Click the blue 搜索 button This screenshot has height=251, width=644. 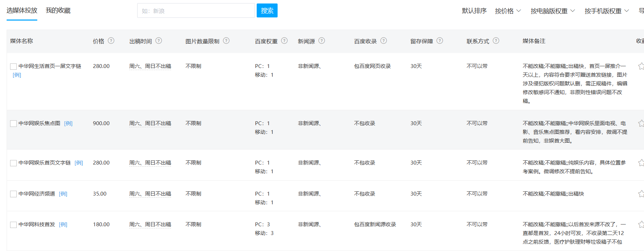point(267,10)
